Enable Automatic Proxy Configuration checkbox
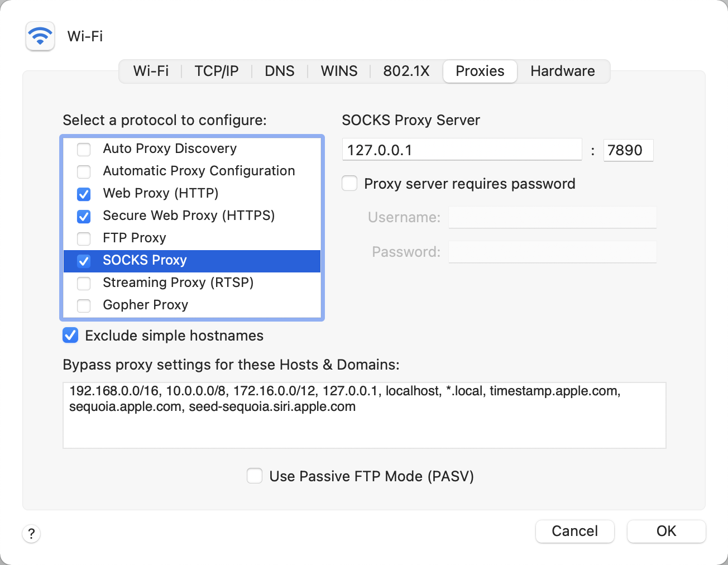The image size is (728, 565). tap(84, 171)
